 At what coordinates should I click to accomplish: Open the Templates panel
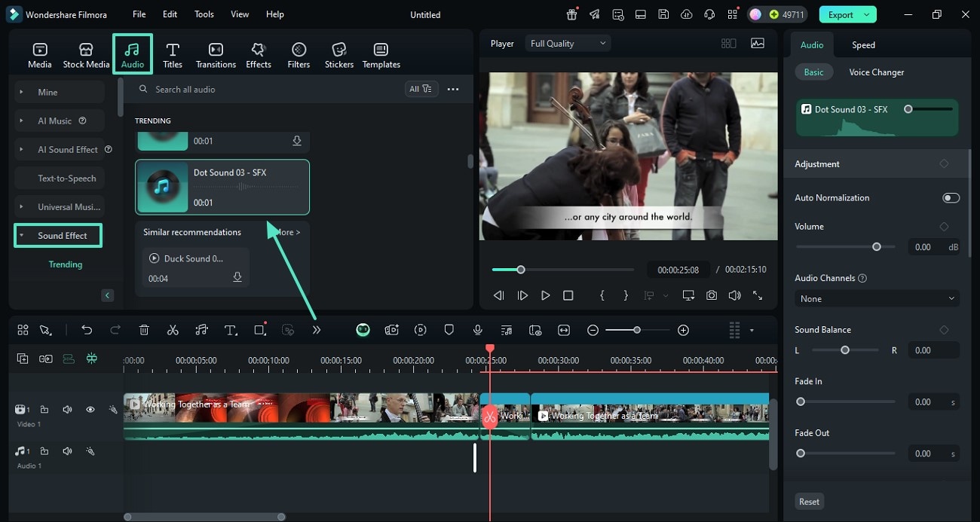click(x=381, y=55)
